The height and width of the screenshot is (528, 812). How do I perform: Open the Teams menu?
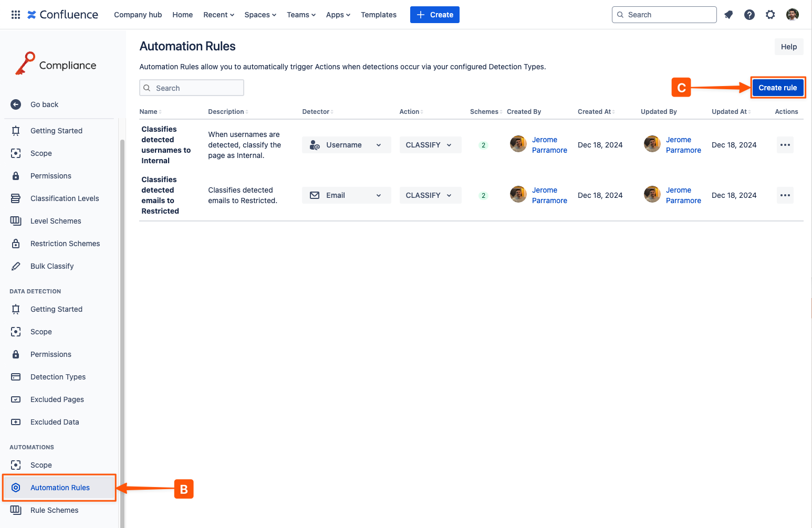click(301, 15)
